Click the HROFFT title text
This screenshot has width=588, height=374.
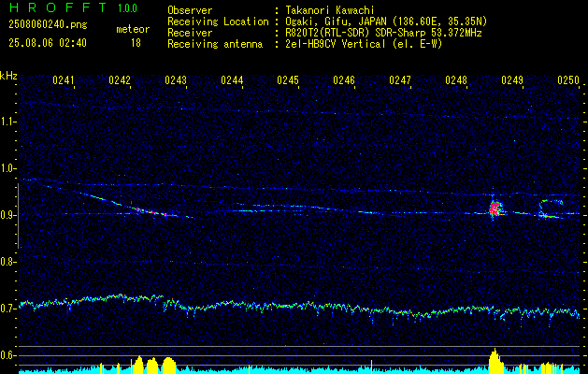(x=58, y=7)
